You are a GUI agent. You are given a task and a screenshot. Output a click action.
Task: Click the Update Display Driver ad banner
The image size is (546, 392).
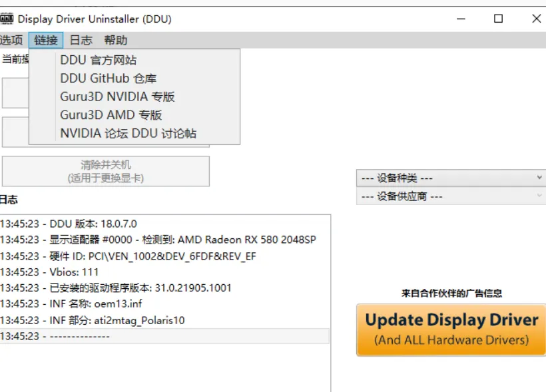coord(451,329)
